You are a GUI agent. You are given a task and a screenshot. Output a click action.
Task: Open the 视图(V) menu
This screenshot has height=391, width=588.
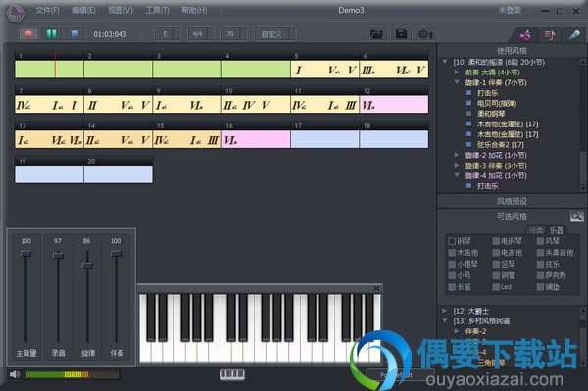coord(121,11)
